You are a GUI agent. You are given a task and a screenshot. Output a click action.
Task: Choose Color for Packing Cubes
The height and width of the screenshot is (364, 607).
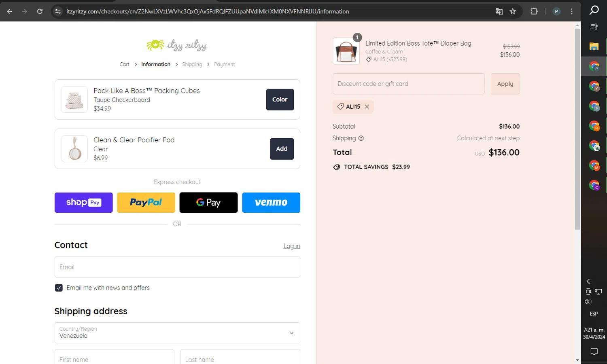pyautogui.click(x=280, y=99)
